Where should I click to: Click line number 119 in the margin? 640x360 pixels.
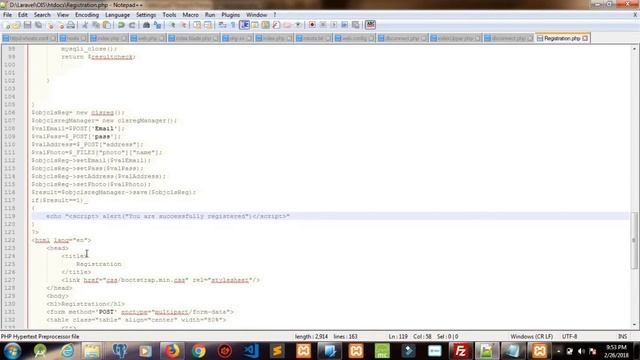click(x=9, y=216)
